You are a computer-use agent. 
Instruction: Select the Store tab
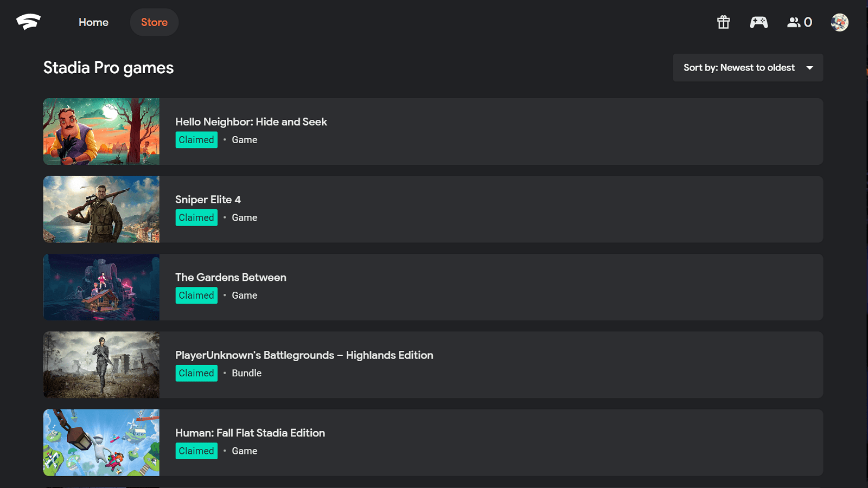pos(154,22)
